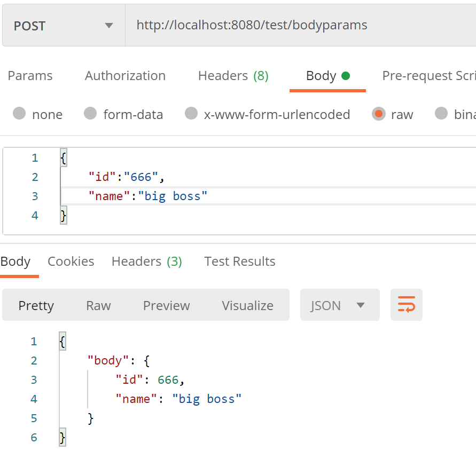Click the request URL input field
476x467 pixels.
click(x=299, y=26)
